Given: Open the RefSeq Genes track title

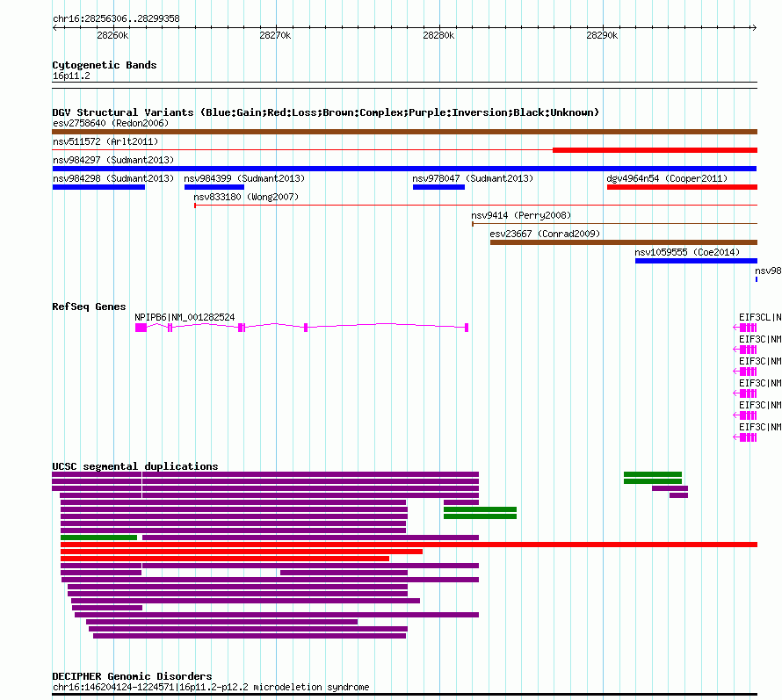Looking at the screenshot, I should pyautogui.click(x=90, y=307).
